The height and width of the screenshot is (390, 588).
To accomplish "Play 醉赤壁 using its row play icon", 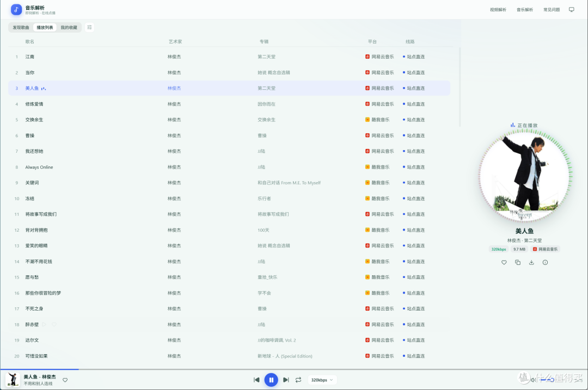I will point(44,324).
